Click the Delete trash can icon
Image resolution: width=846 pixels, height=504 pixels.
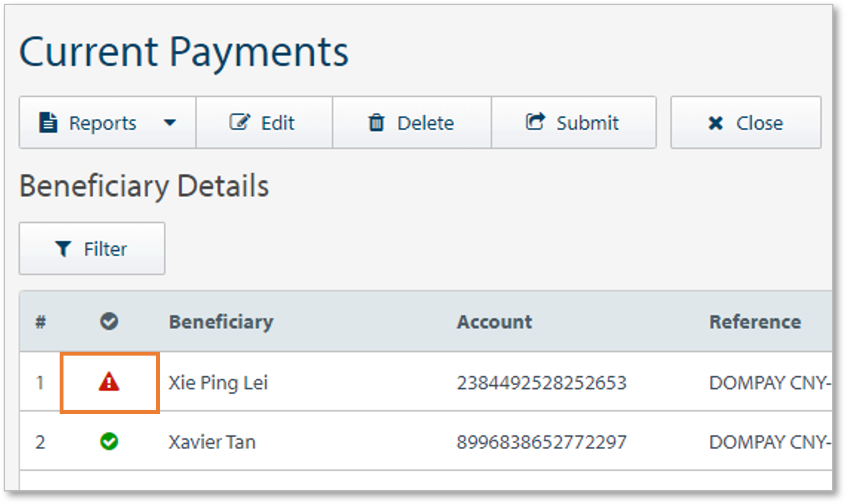pyautogui.click(x=377, y=122)
